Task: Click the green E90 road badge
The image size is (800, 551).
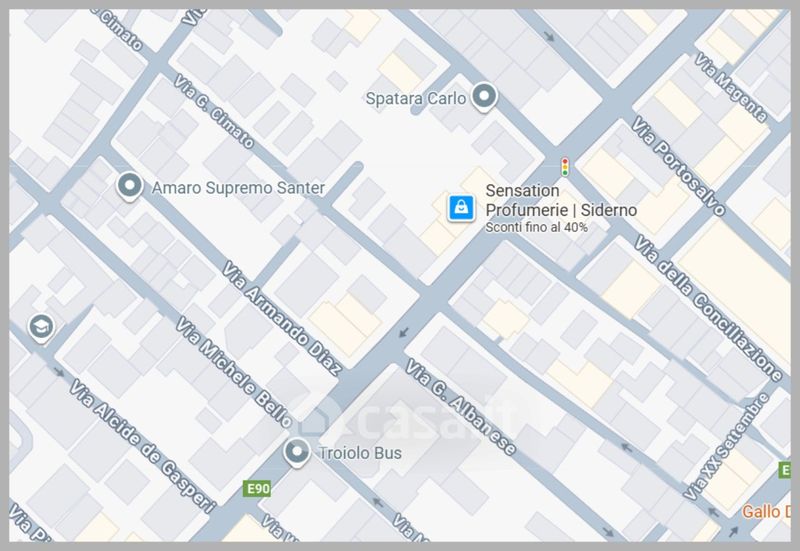Action: tap(257, 489)
